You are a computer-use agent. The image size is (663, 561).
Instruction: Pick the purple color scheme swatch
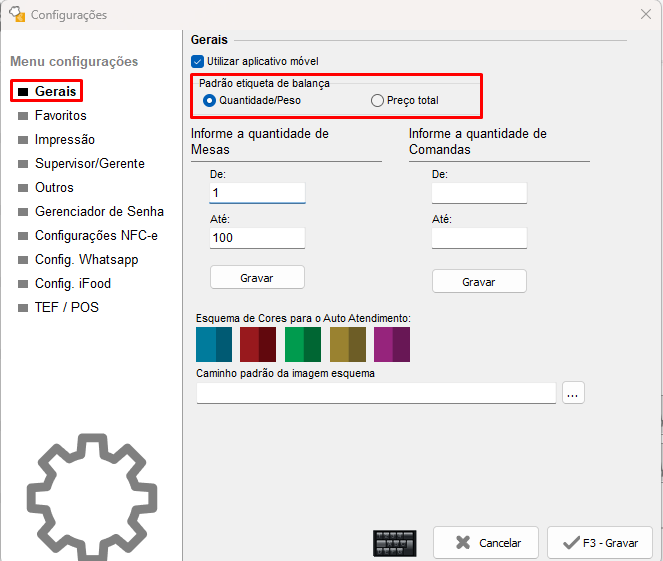(x=392, y=344)
